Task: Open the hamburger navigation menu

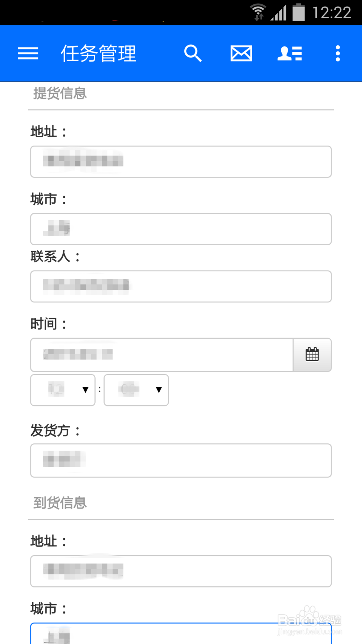Action: tap(28, 54)
